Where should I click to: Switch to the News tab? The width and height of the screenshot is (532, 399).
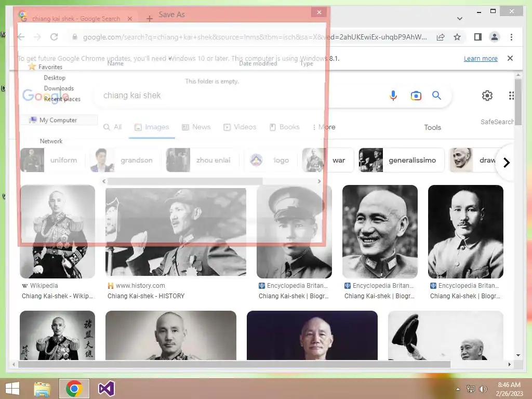click(196, 127)
